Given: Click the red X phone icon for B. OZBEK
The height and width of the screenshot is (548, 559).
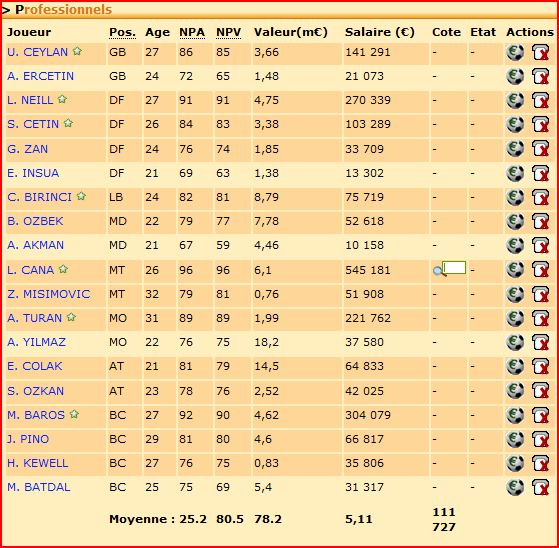Looking at the screenshot, I should click(x=541, y=221).
